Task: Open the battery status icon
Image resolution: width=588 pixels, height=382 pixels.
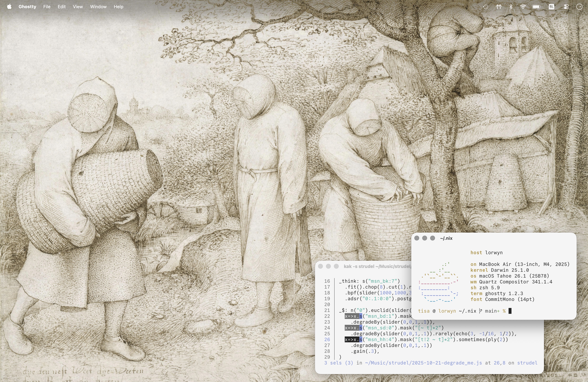Action: coord(536,7)
